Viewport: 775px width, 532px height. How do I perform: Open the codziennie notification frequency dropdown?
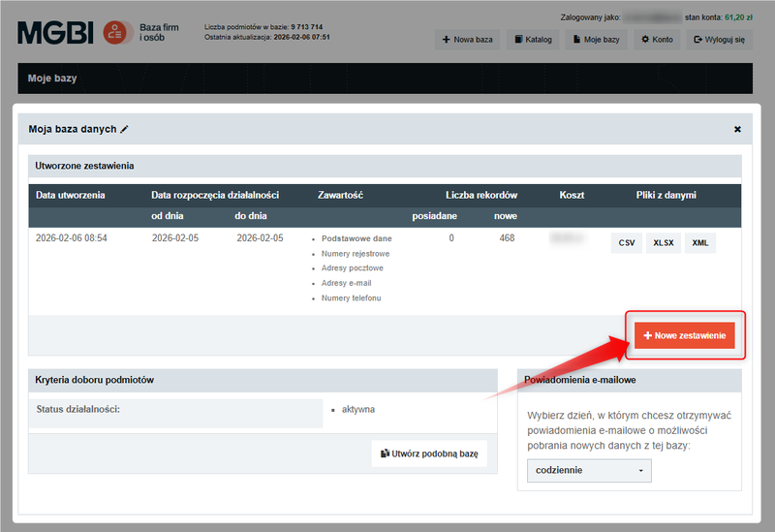click(x=589, y=471)
